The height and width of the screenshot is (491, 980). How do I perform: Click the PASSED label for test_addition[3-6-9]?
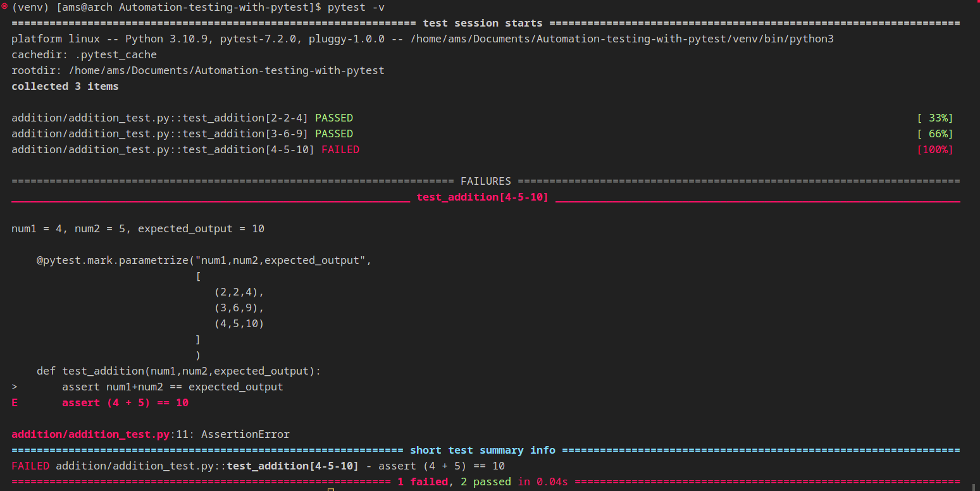tap(334, 134)
